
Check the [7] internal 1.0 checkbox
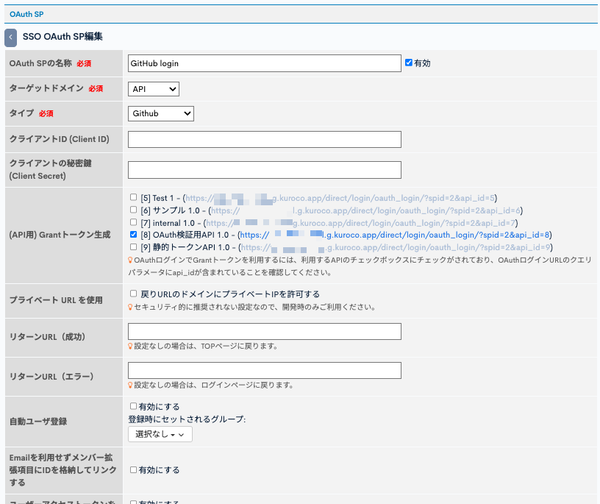click(133, 222)
